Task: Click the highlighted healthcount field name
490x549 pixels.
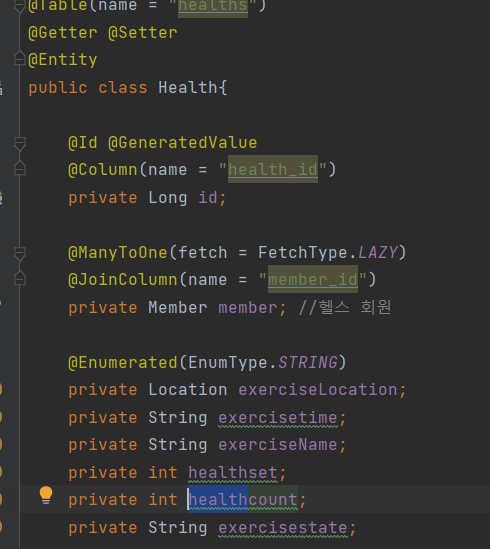Action: pos(243,500)
